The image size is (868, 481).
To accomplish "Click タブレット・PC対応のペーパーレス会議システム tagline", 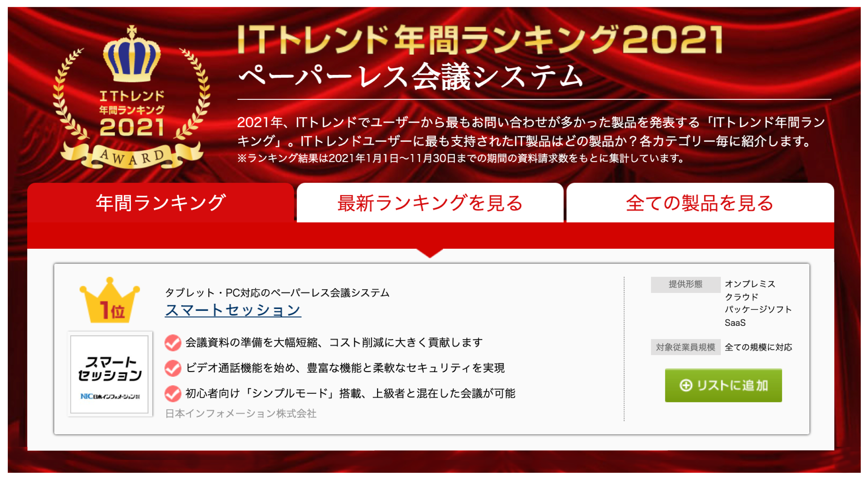I will coord(277,292).
